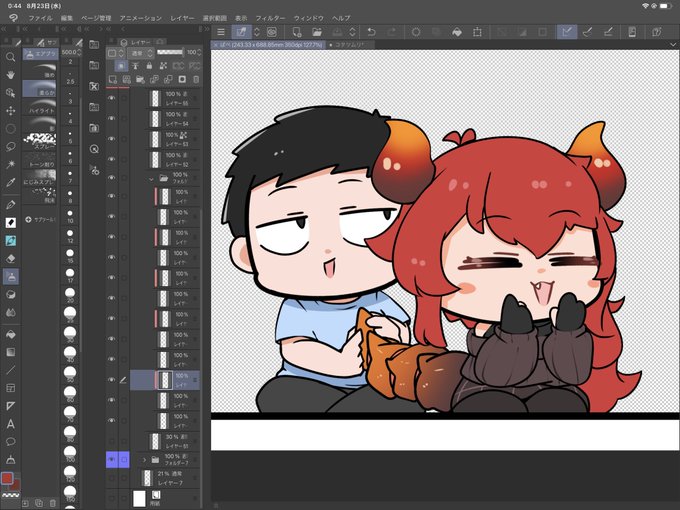Select the Gradient tool
Image resolution: width=680 pixels, height=510 pixels.
[10, 352]
